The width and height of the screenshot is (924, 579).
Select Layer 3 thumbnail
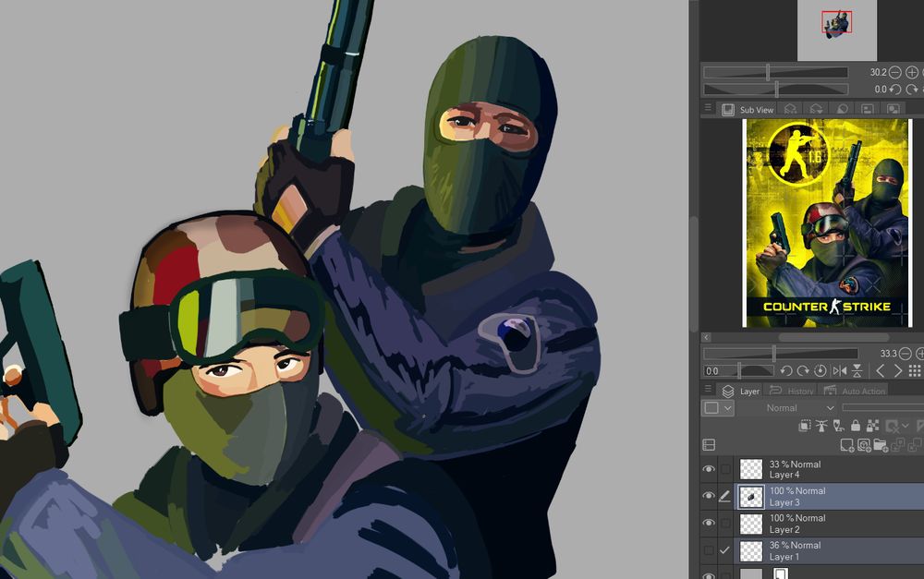click(x=750, y=497)
